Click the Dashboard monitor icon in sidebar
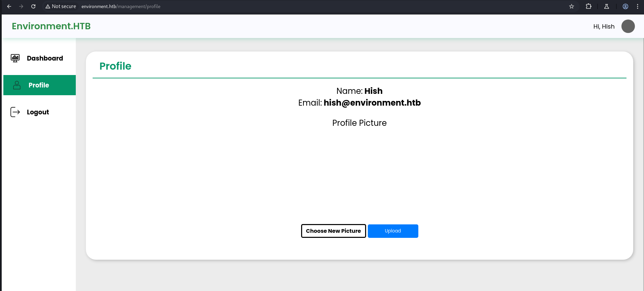The height and width of the screenshot is (291, 644). tap(15, 58)
